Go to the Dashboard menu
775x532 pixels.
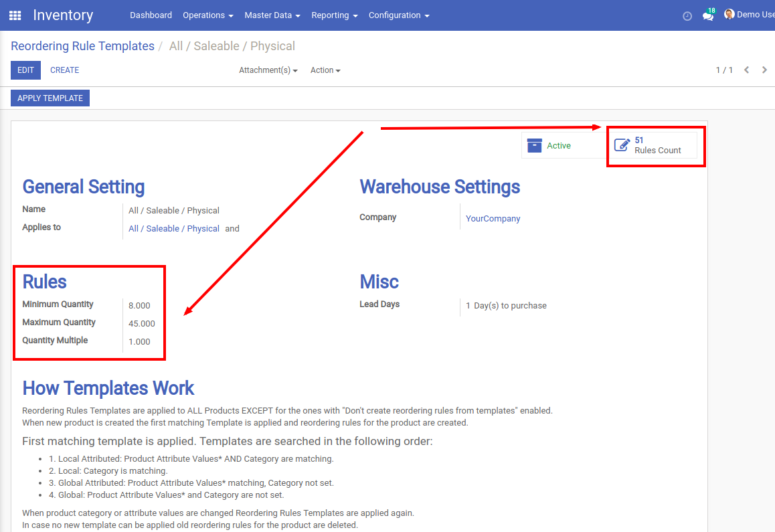click(151, 15)
